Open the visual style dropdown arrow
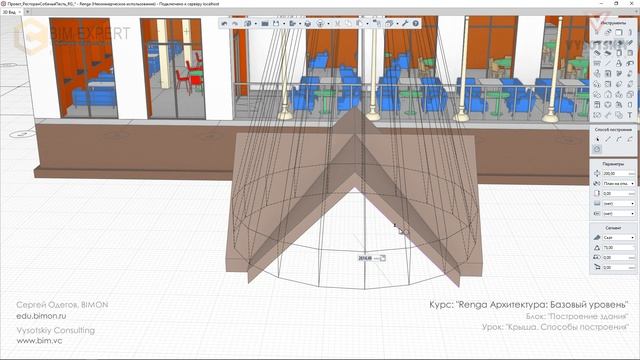Screen dimensions: 640x360 256,24
